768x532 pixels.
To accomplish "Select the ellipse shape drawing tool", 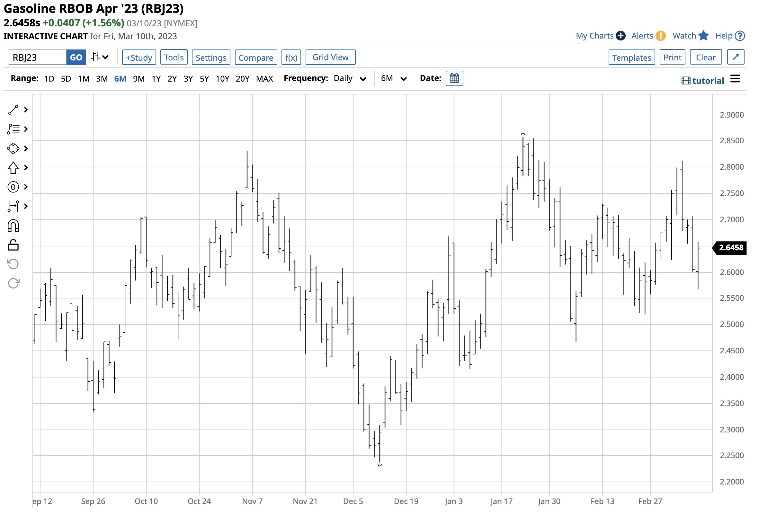I will point(13,148).
